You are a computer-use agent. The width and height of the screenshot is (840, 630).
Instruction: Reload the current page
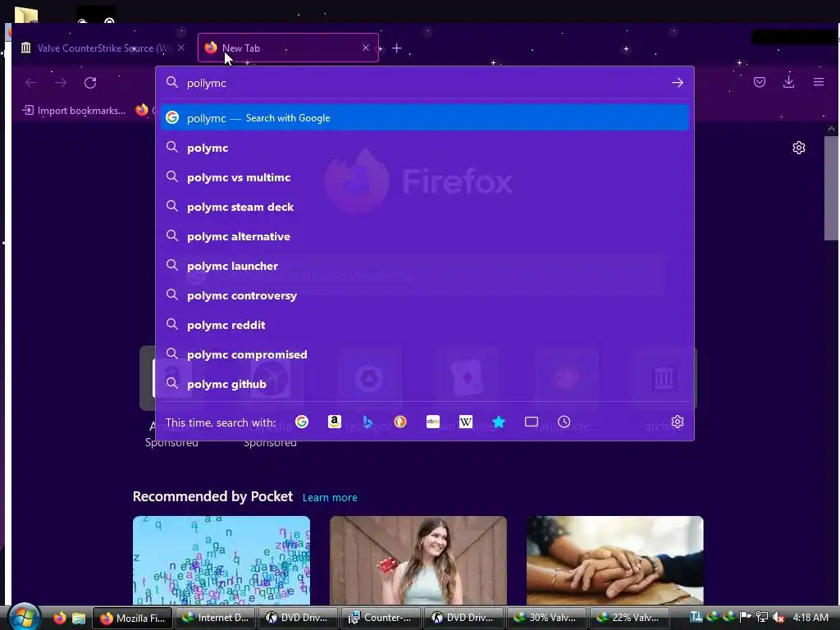coord(90,83)
